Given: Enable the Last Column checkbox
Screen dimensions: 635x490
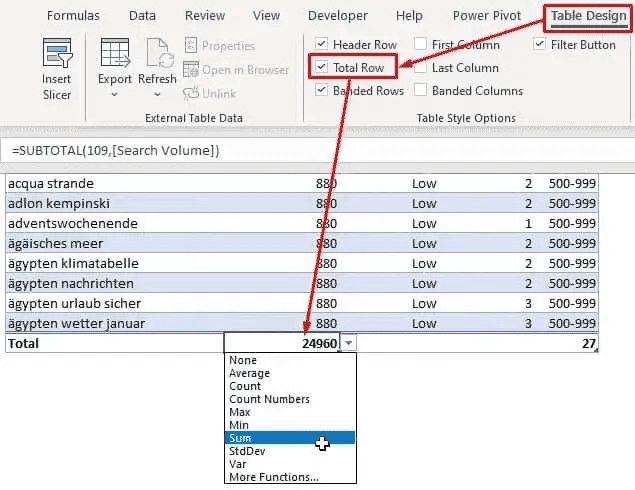Looking at the screenshot, I should click(x=420, y=66).
